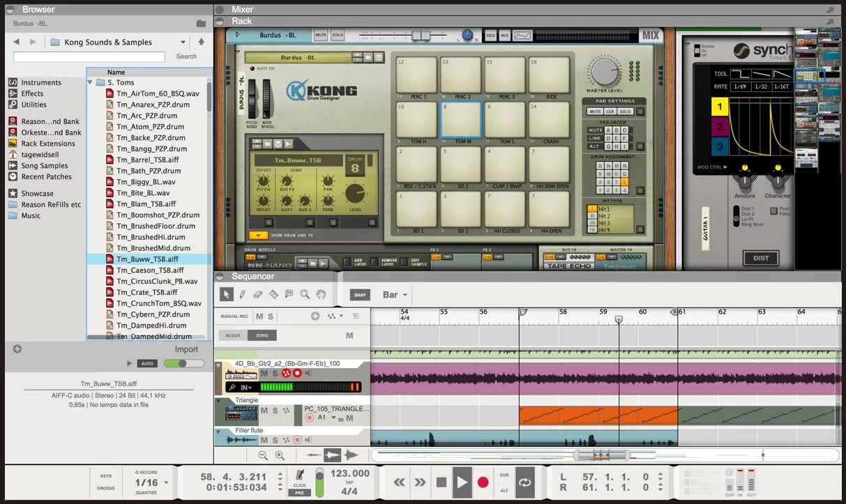846x504 pixels.
Task: Toggle loop mode in the transport
Action: 524,482
